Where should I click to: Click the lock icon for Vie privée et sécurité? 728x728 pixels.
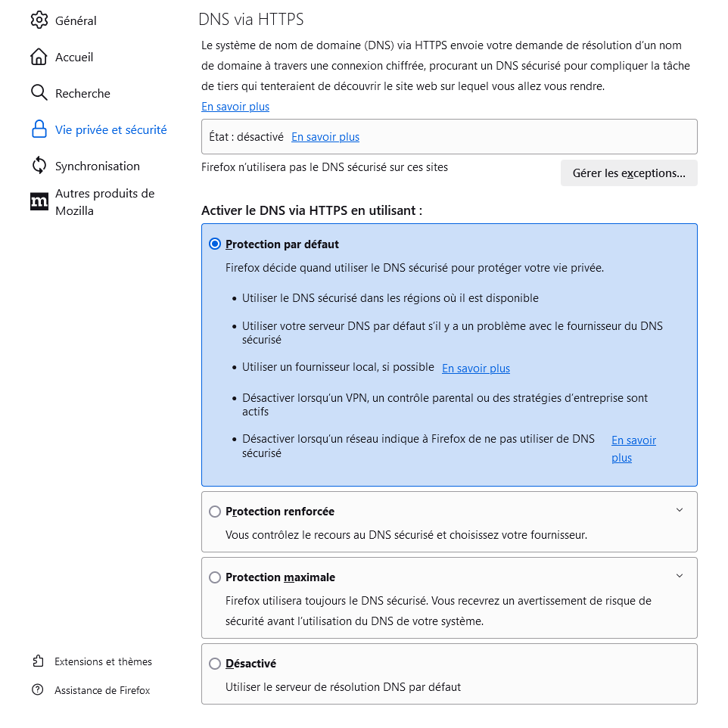39,129
